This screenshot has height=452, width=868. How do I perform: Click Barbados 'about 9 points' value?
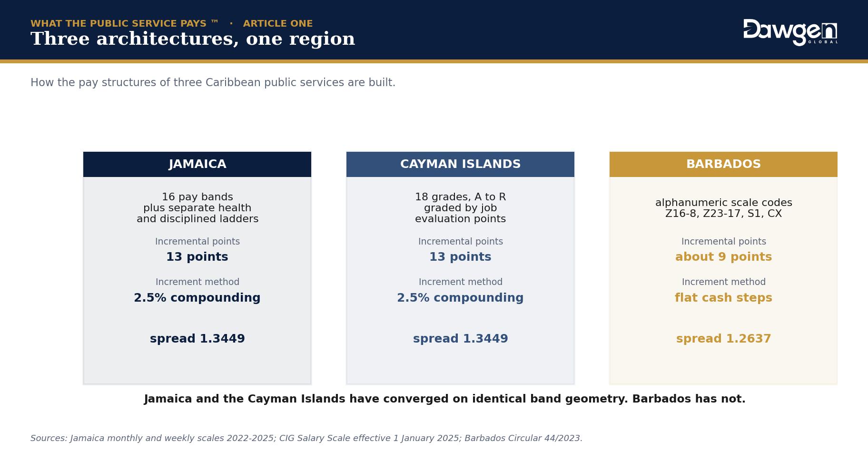click(x=723, y=257)
